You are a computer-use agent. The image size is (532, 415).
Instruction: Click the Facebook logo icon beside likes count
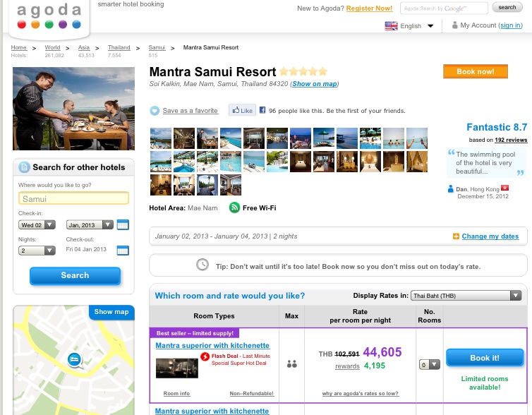click(x=262, y=110)
